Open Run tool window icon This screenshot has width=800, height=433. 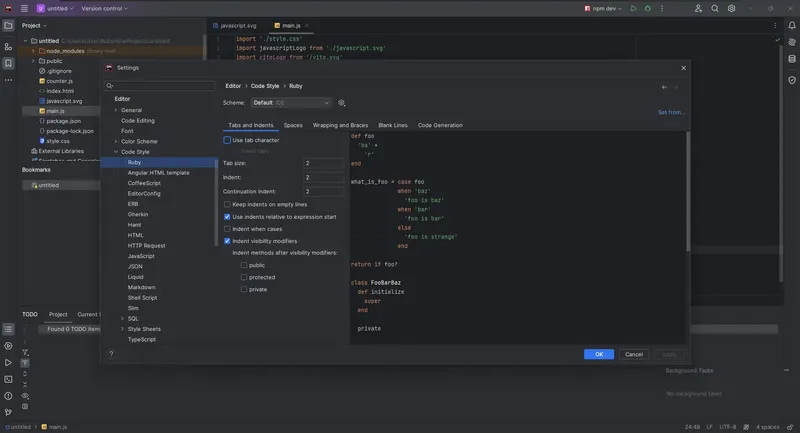pos(8,363)
